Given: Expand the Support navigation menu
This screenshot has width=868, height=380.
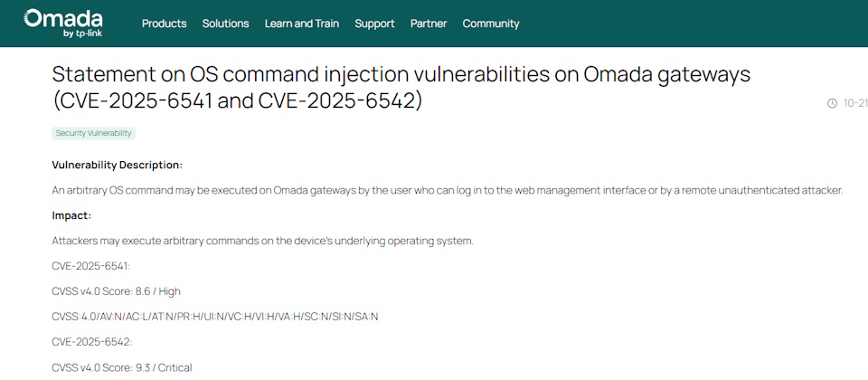Looking at the screenshot, I should coord(374,24).
